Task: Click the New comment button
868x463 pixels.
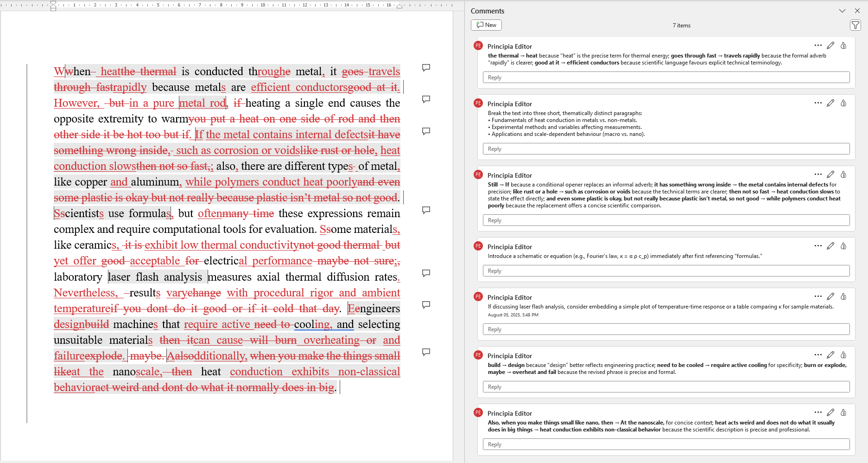Action: point(486,25)
